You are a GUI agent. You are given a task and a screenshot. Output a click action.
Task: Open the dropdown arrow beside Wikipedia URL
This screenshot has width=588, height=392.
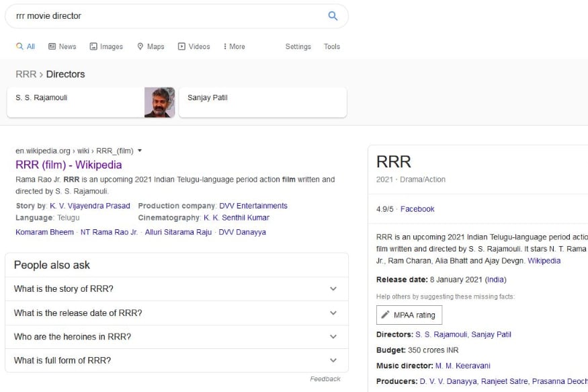coord(140,151)
